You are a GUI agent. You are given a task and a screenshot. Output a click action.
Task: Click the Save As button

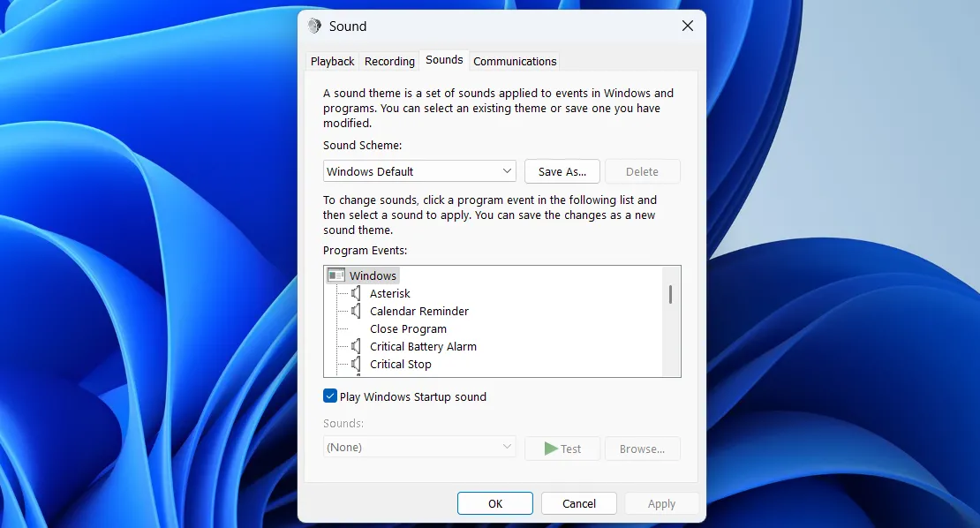(x=562, y=170)
